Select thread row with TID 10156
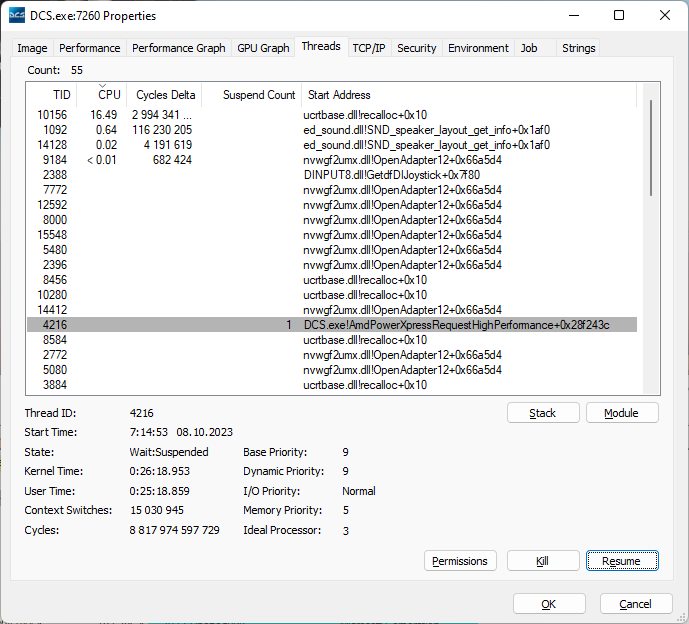Viewport: 689px width, 624px height. point(332,115)
